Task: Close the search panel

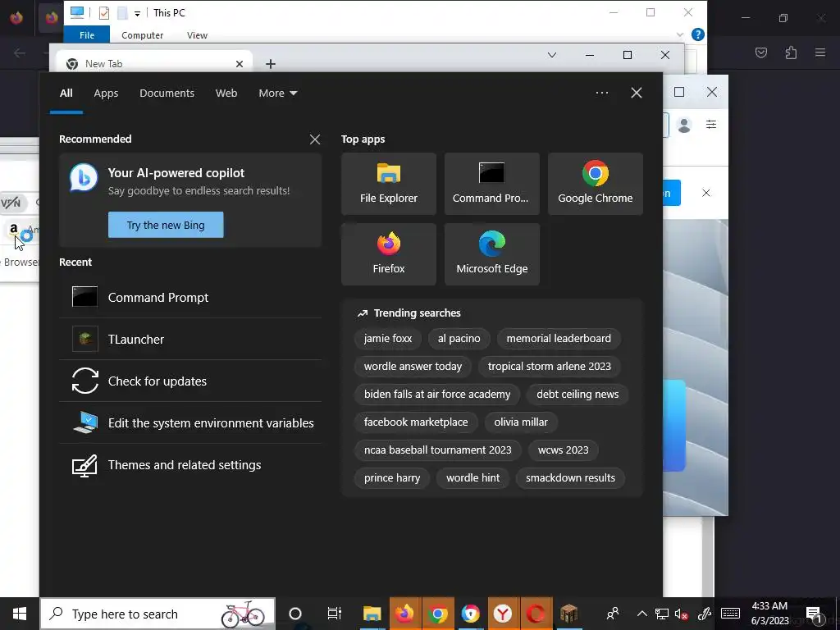Action: pos(637,93)
